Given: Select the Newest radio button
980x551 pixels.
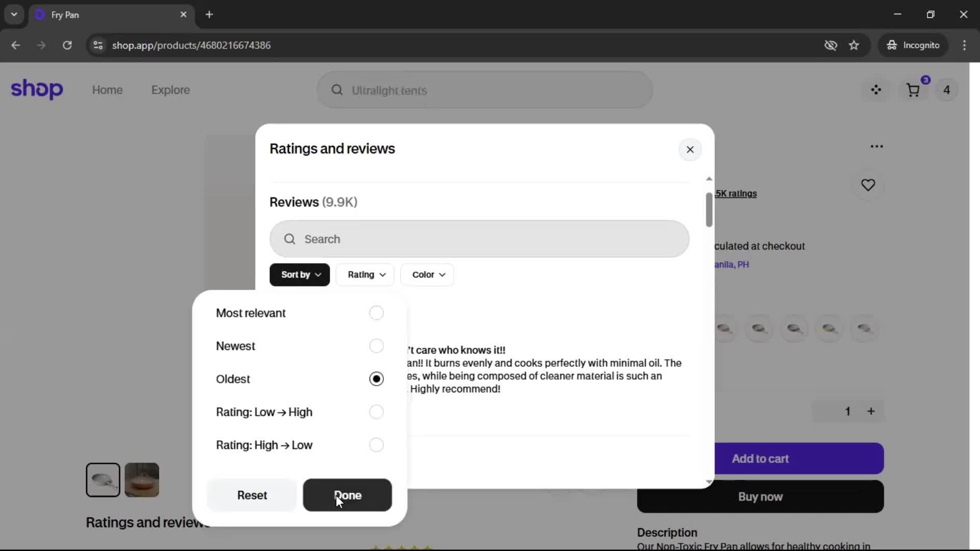Looking at the screenshot, I should [376, 346].
